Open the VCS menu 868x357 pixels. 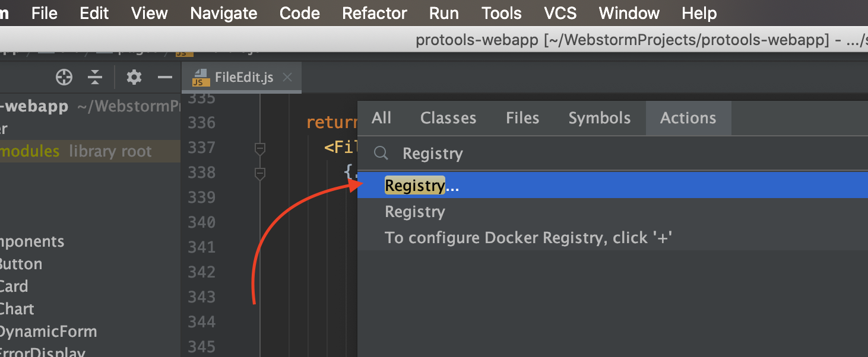559,12
